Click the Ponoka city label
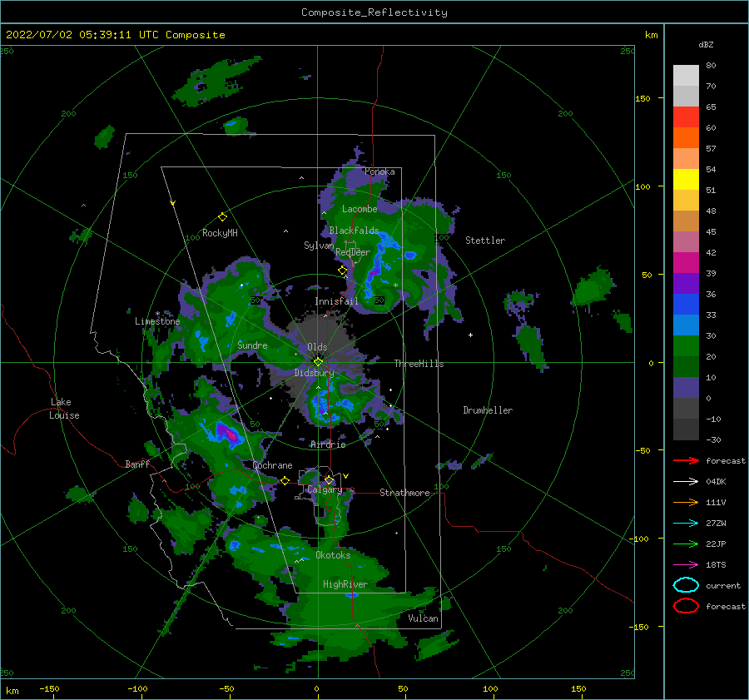The width and height of the screenshot is (749, 700). [x=379, y=171]
